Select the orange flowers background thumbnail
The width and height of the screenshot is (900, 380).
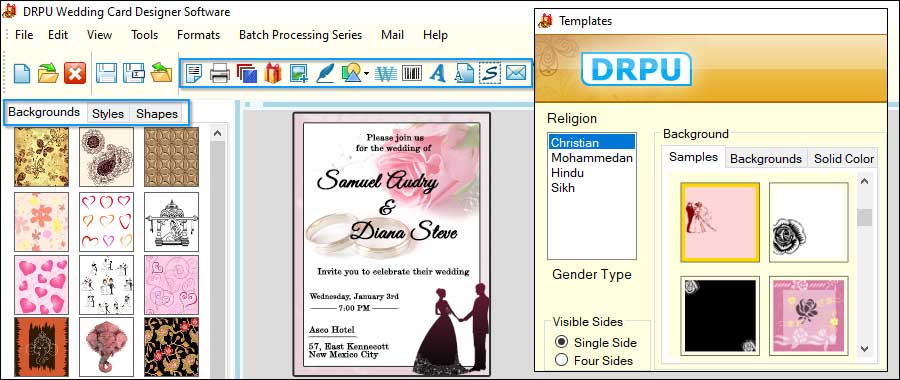(x=41, y=222)
